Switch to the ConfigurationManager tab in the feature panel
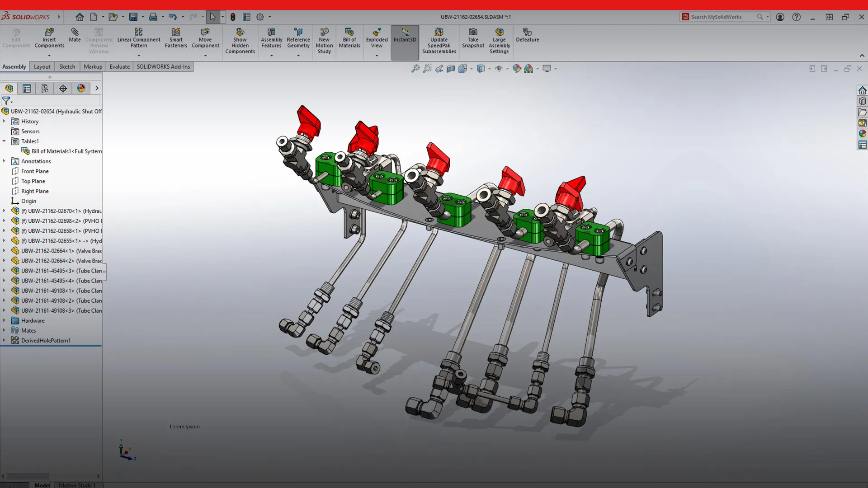868x488 pixels. point(45,88)
